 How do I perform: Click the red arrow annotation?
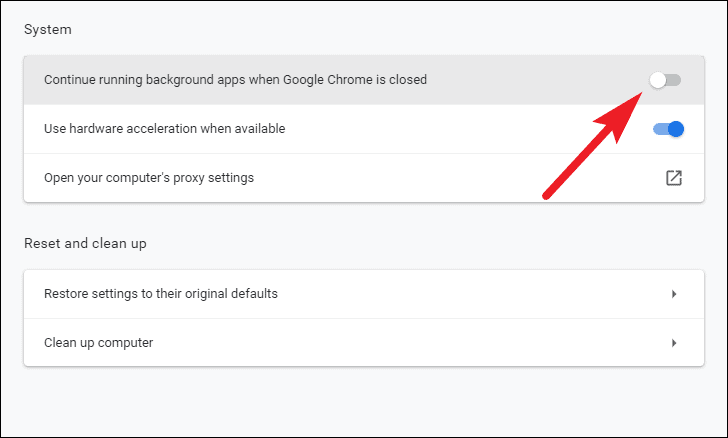593,145
